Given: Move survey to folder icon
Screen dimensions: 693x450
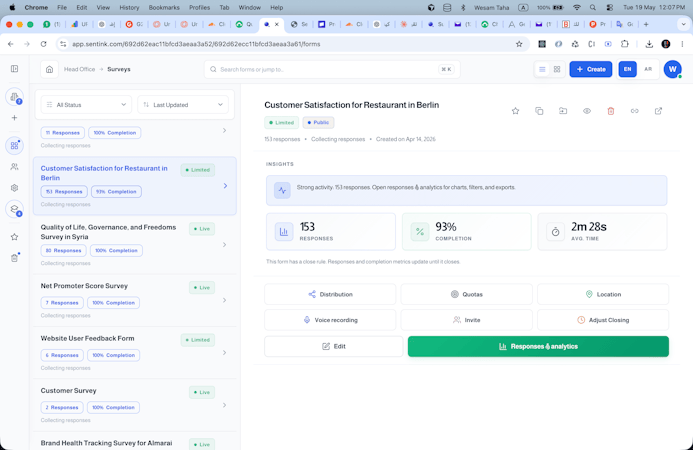Looking at the screenshot, I should coord(563,111).
